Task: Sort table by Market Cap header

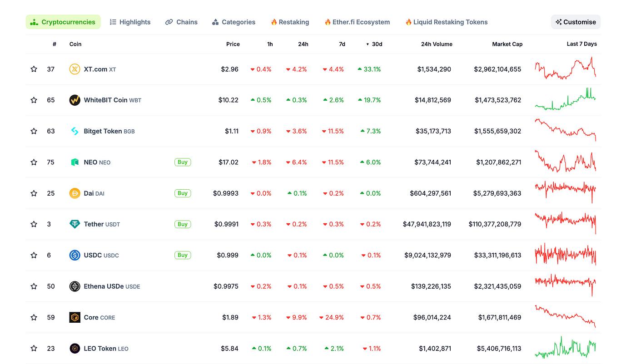Action: point(507,44)
